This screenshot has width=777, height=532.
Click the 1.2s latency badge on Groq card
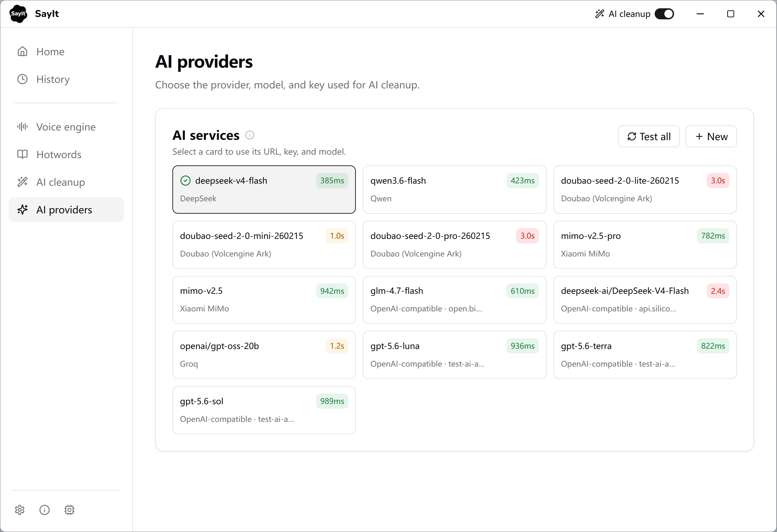point(337,346)
